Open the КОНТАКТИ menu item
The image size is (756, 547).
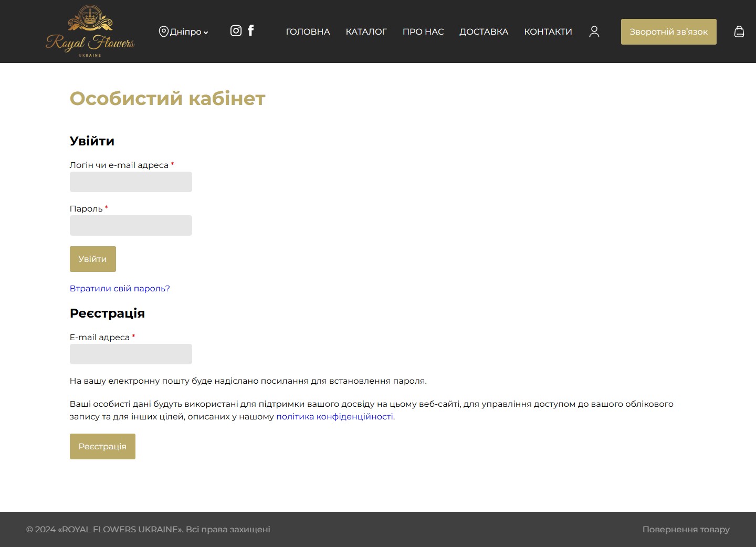coord(548,31)
